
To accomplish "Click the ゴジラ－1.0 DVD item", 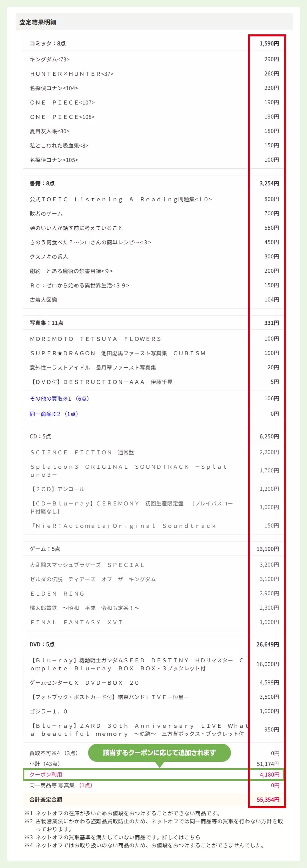I will pyautogui.click(x=49, y=711).
